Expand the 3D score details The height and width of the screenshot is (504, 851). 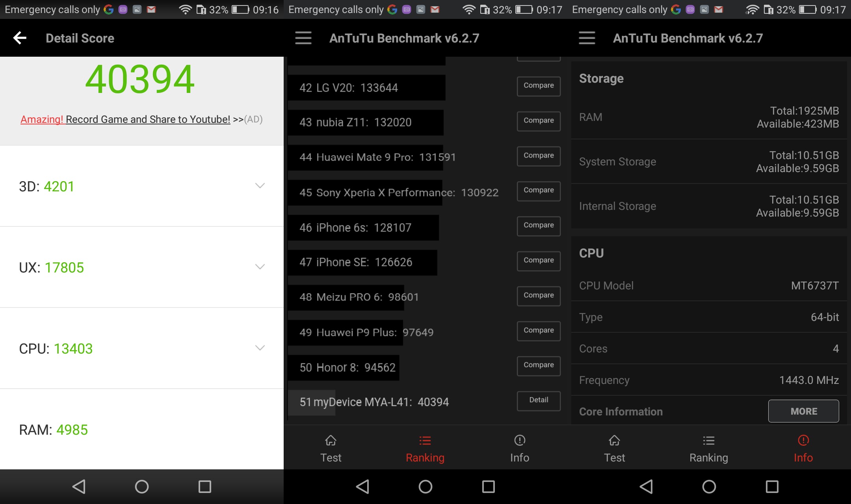(x=260, y=186)
